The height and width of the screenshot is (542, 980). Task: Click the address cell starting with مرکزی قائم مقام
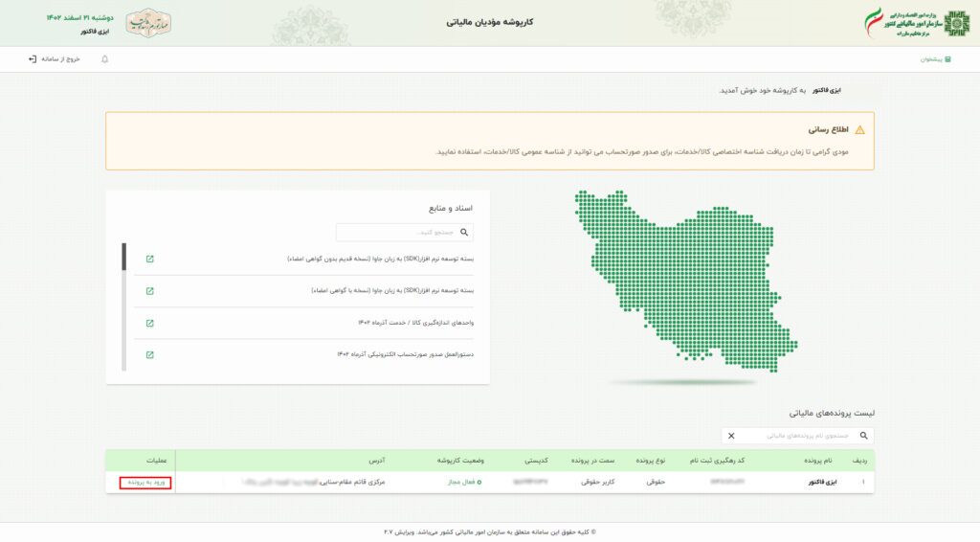[x=313, y=482]
